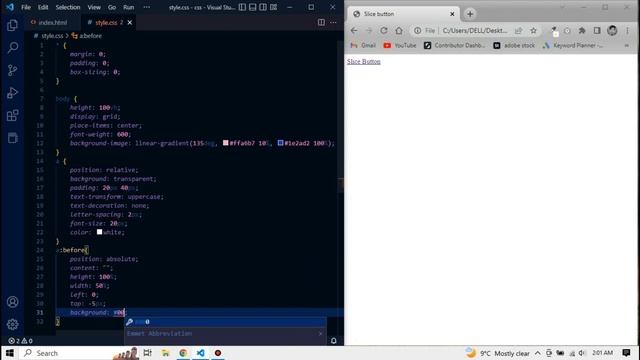This screenshot has height=360, width=640.
Task: Open the #1e2ad2 color swatch picker
Action: (280, 143)
